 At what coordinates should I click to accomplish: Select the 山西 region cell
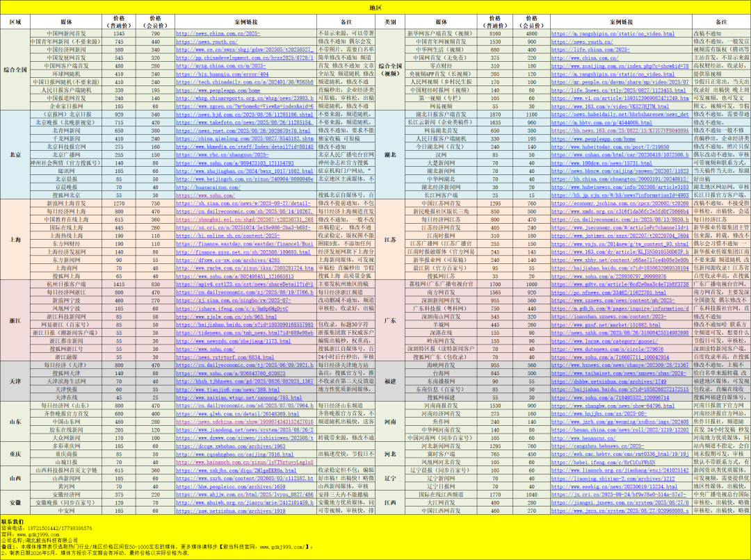[x=15, y=478]
